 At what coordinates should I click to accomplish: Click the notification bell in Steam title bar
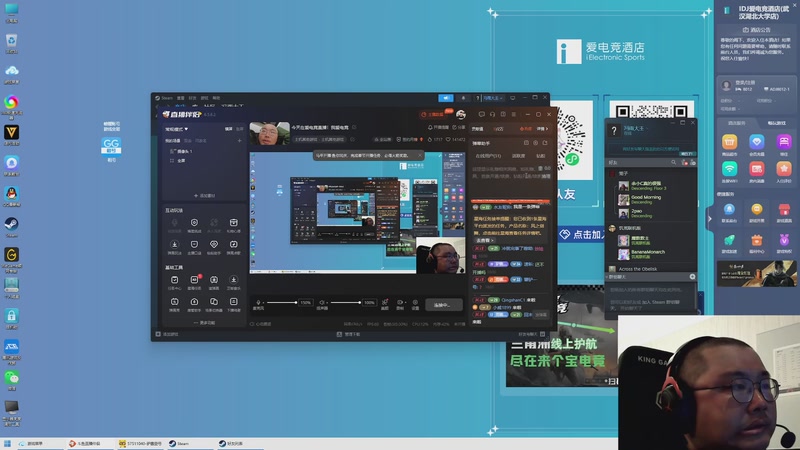(463, 98)
